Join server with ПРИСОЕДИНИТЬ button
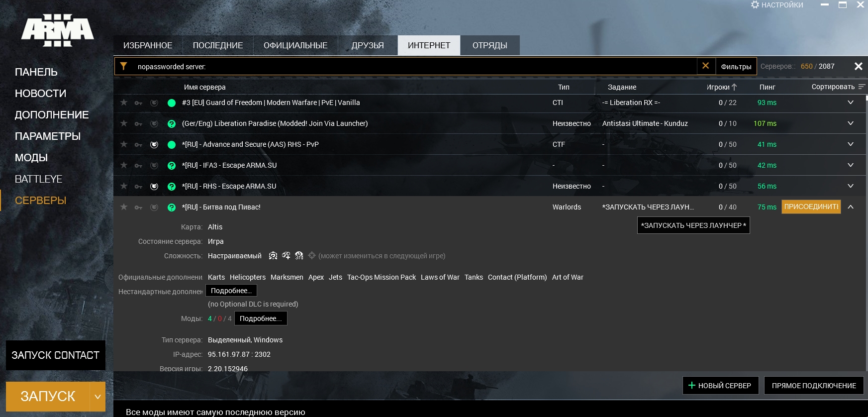868x417 pixels. [811, 207]
